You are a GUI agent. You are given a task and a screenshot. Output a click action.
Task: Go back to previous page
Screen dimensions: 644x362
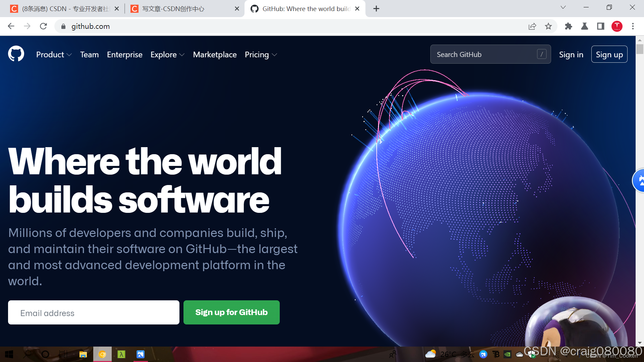point(11,26)
